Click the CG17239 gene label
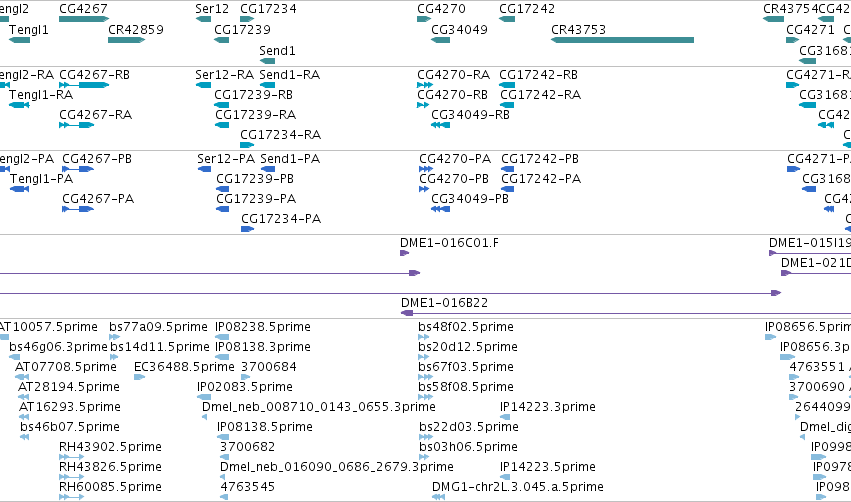851x502 pixels. pos(242,29)
